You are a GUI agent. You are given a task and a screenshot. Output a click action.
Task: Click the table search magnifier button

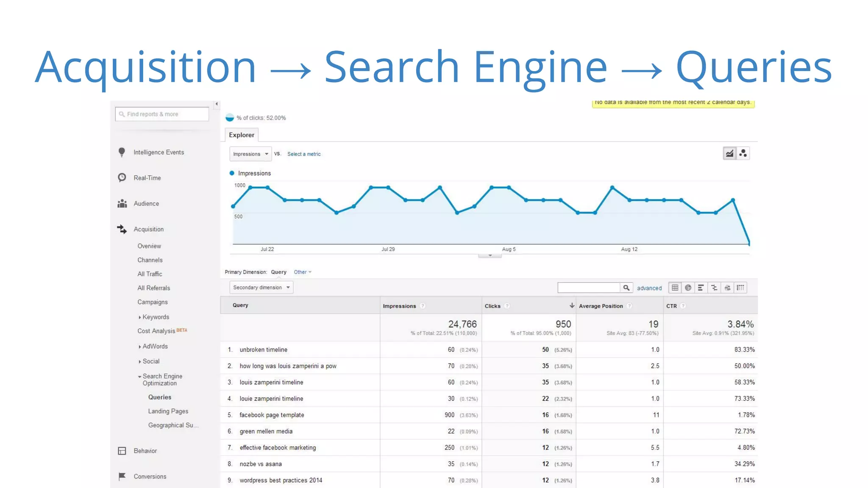coord(626,288)
